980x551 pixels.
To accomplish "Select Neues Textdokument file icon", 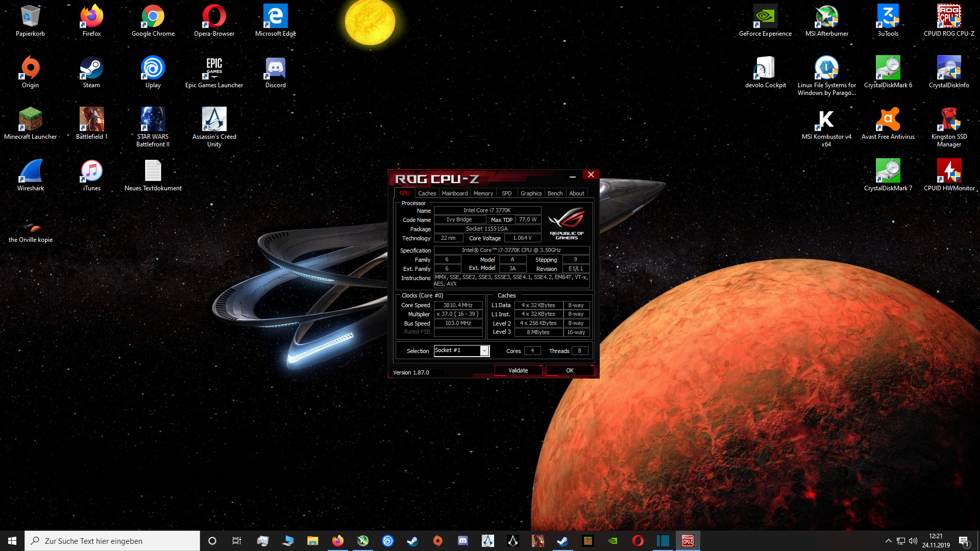I will [153, 176].
